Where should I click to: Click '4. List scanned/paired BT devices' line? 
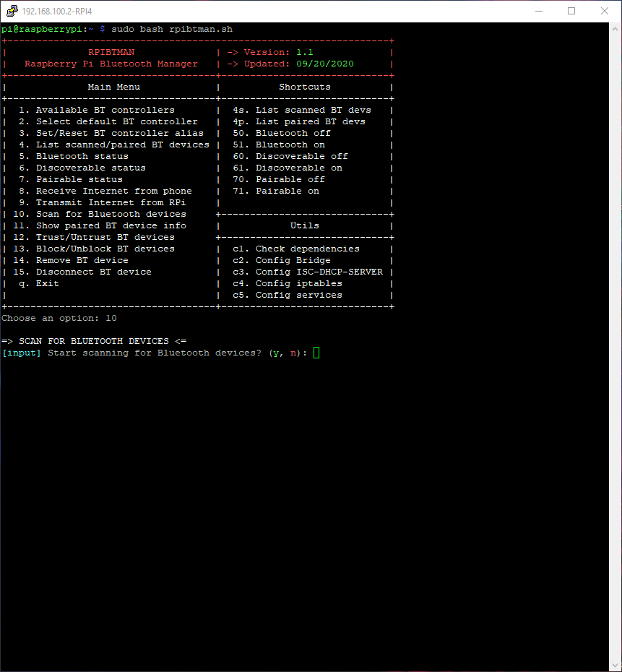click(x=114, y=145)
